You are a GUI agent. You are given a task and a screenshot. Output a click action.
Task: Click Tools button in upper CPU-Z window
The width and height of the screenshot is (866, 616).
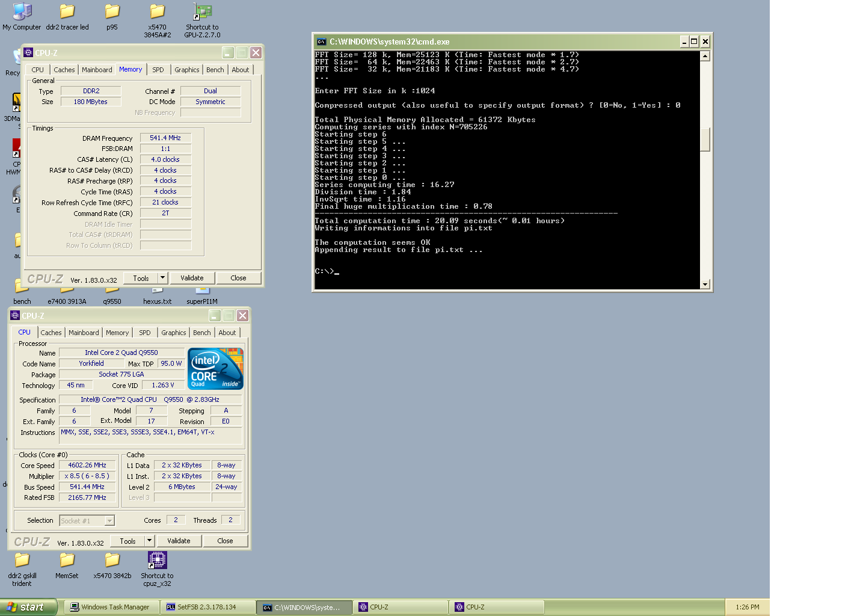tap(141, 278)
